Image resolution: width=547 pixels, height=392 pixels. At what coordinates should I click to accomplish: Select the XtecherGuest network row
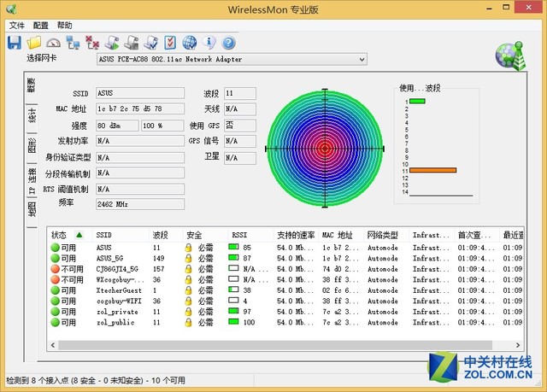pos(286,290)
